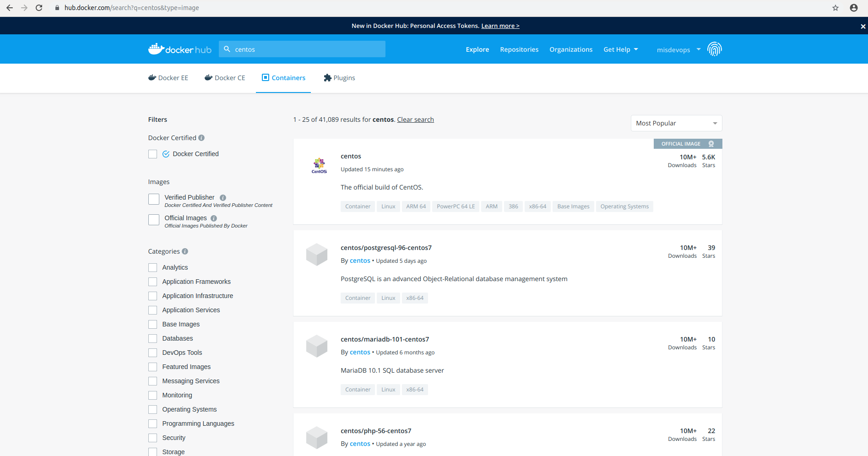Enable the Monitoring checkbox
The height and width of the screenshot is (456, 868).
pyautogui.click(x=152, y=395)
